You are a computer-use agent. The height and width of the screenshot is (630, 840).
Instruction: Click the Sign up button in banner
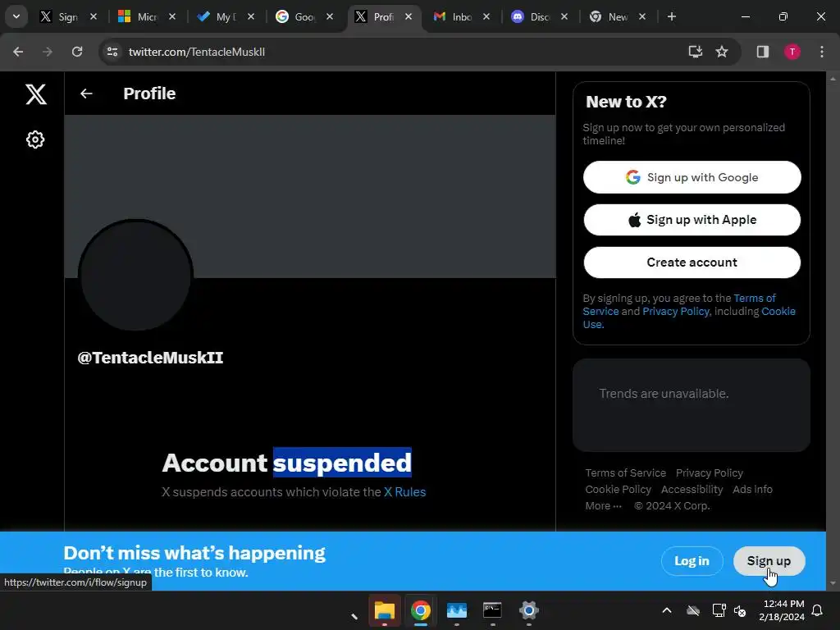pos(769,561)
